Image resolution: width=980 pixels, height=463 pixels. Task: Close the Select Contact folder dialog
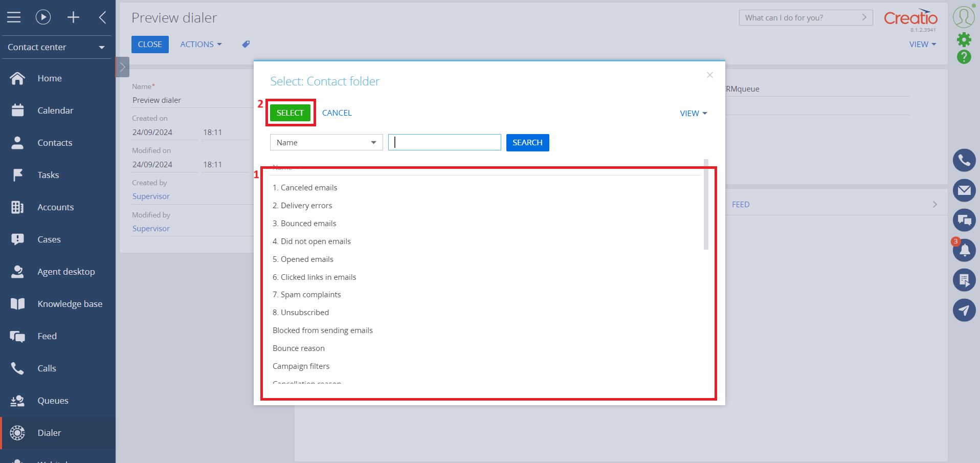710,75
